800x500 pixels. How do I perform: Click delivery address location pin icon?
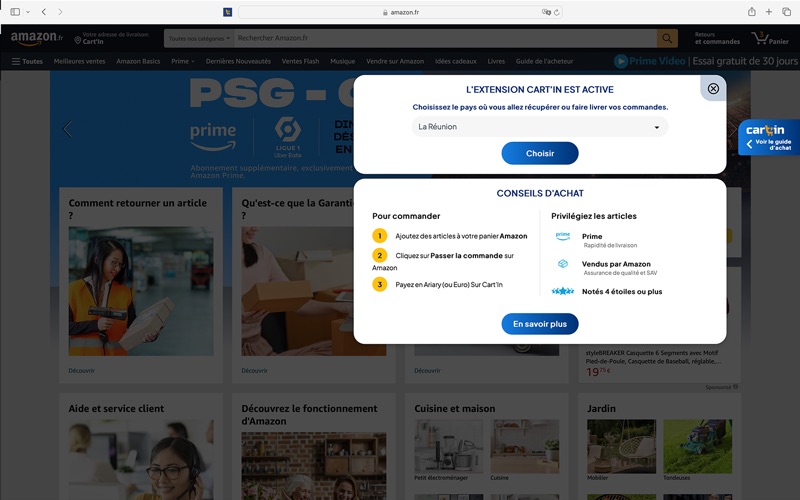(78, 40)
